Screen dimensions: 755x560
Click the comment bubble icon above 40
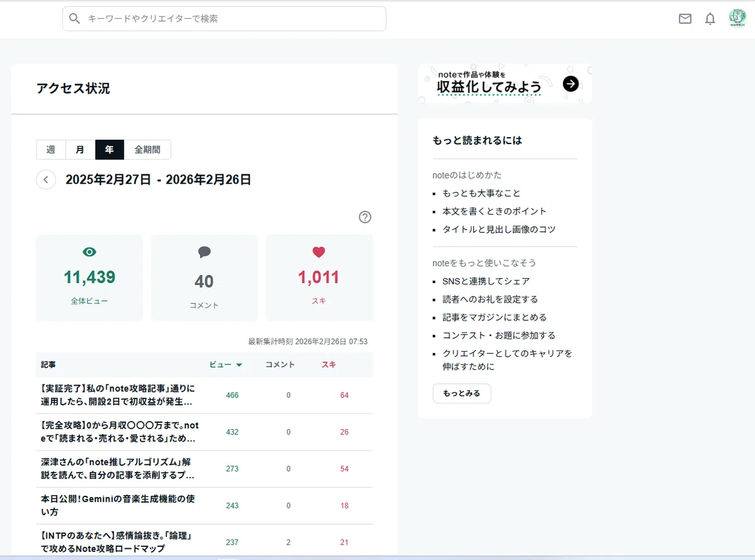tap(204, 252)
